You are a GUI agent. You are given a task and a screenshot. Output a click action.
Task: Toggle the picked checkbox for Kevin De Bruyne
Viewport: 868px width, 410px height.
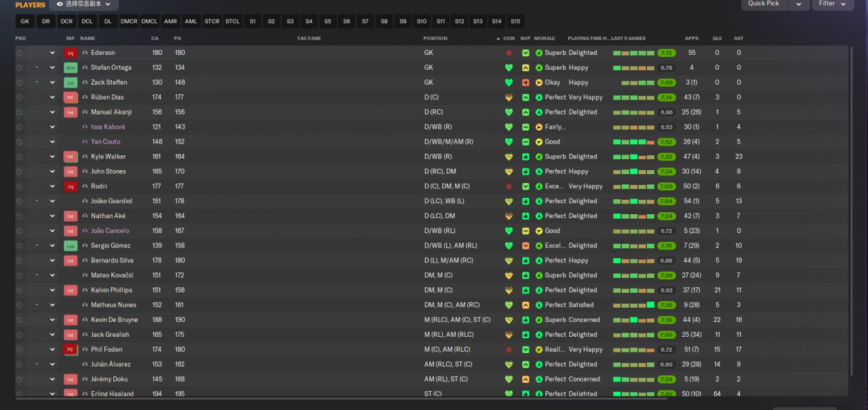(x=20, y=320)
